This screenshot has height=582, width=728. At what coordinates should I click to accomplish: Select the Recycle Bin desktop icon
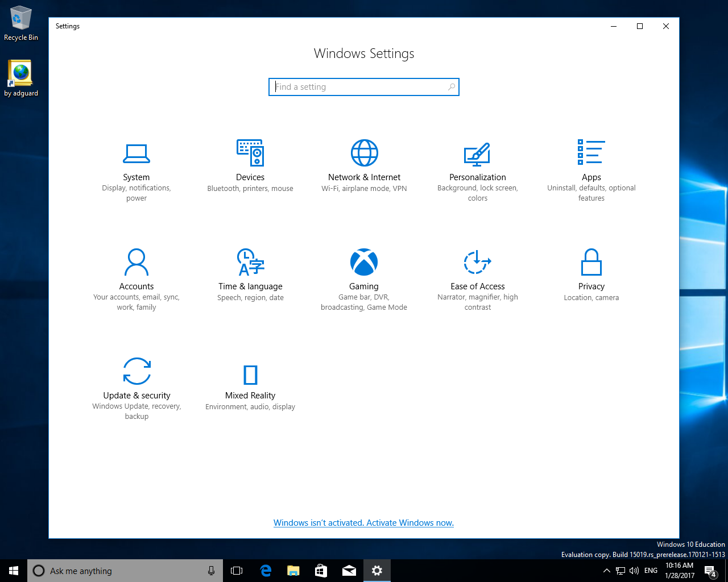pyautogui.click(x=21, y=24)
